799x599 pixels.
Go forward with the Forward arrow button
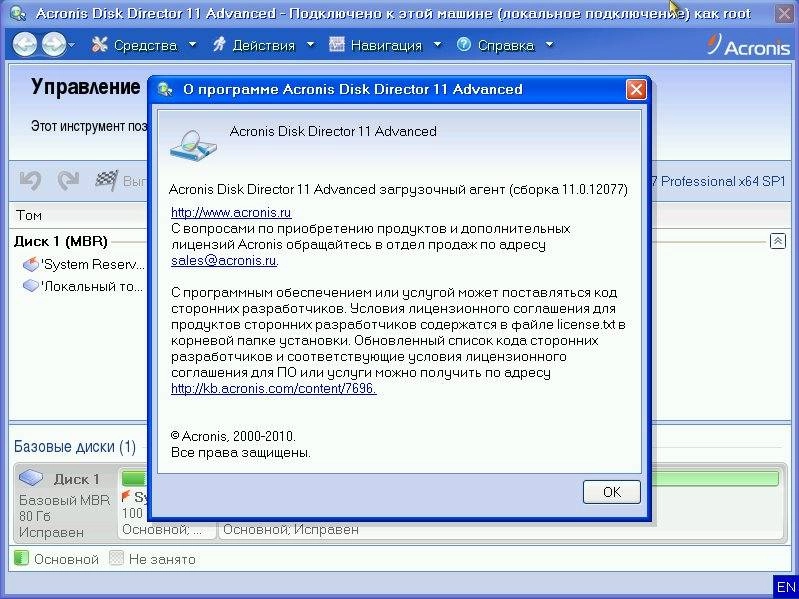54,45
